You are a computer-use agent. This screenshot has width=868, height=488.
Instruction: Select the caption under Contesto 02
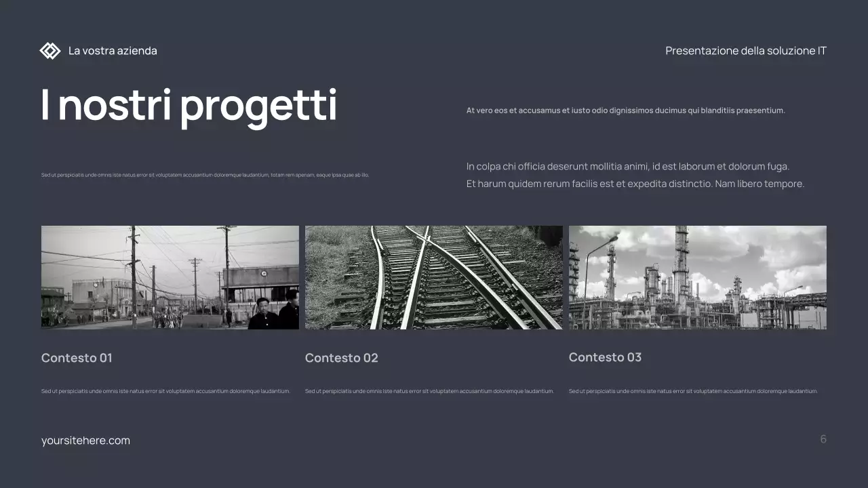tap(429, 391)
